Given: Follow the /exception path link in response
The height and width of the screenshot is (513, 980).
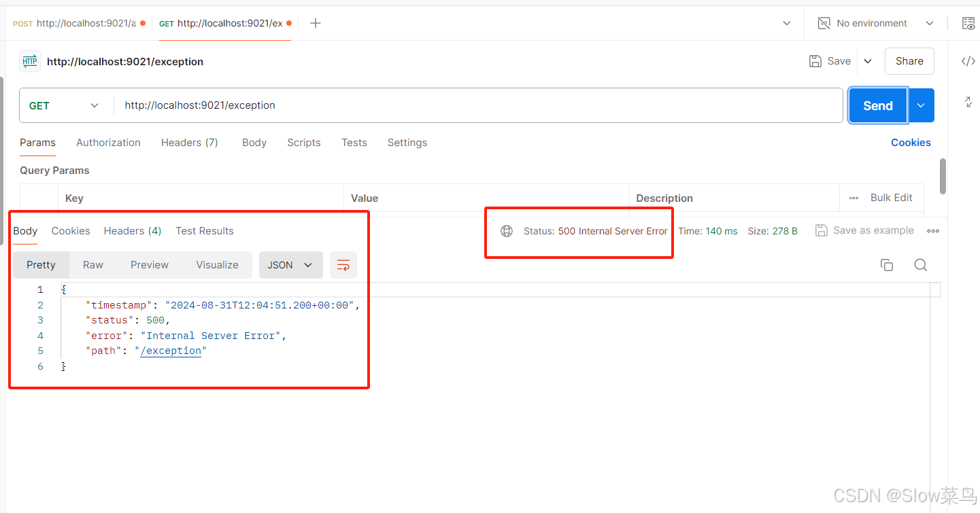Looking at the screenshot, I should pyautogui.click(x=171, y=351).
